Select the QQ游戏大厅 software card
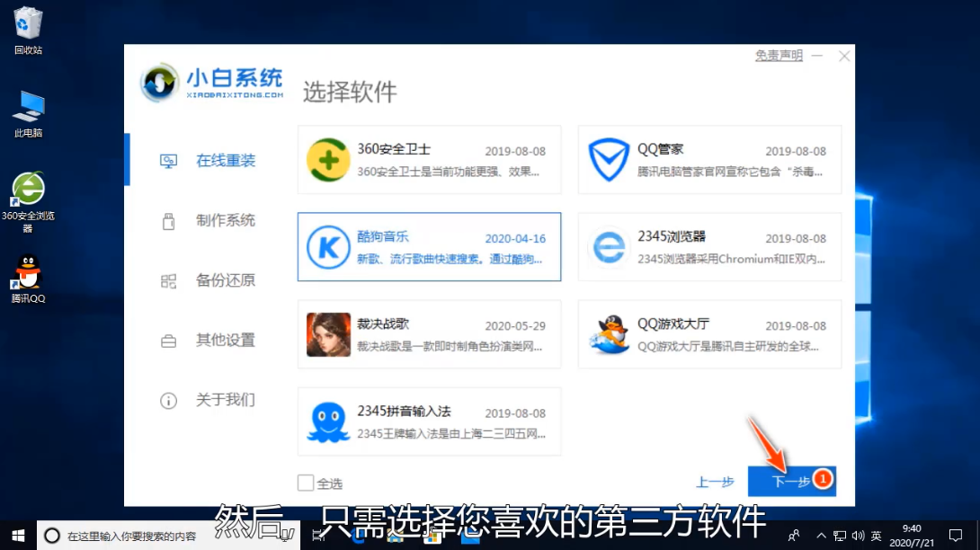The image size is (980, 550). [709, 334]
